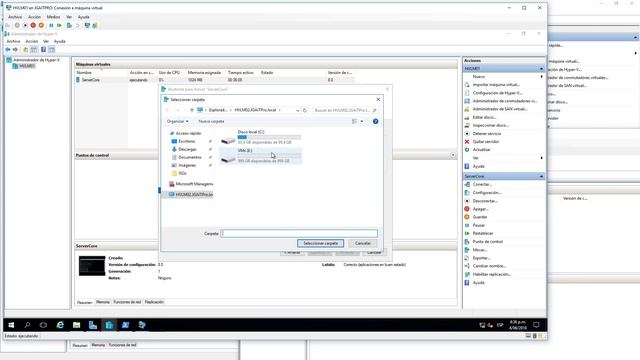The width and height of the screenshot is (640, 360).
Task: Click the Pause icon in VM connection toolbar
Action: tap(51, 25)
